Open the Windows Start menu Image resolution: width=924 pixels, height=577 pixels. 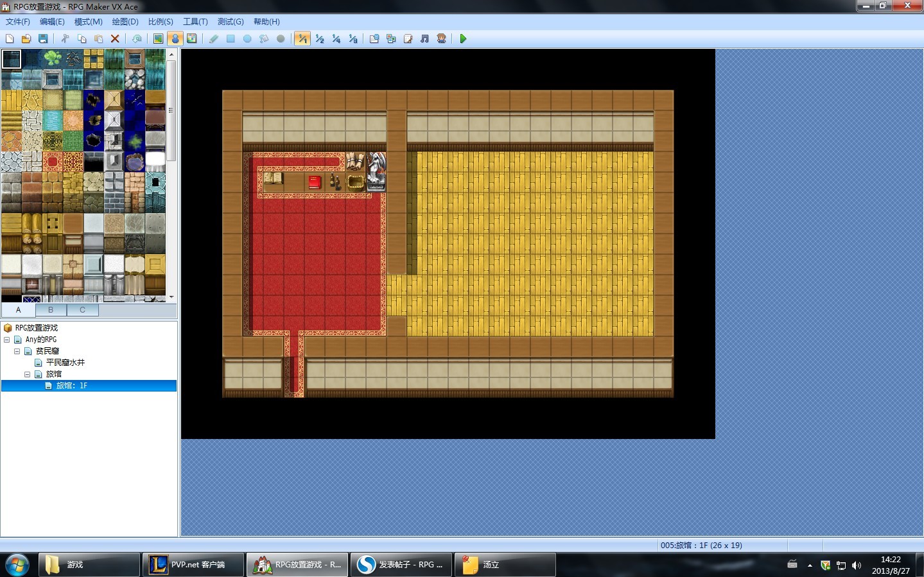17,565
